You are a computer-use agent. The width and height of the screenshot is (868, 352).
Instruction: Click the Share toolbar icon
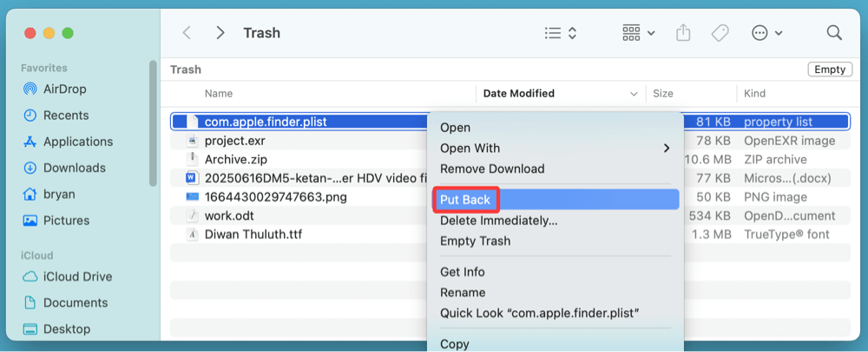pyautogui.click(x=683, y=33)
